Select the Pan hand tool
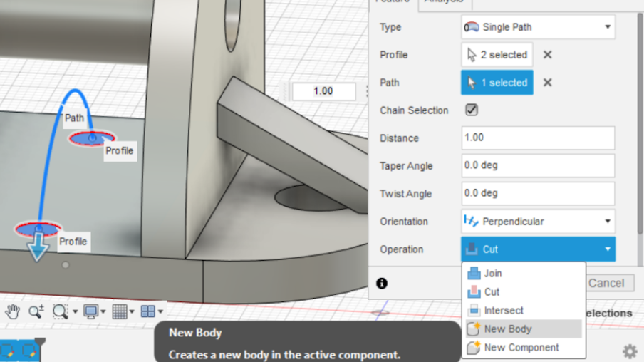Screen dimensions: 644x362 (x=12, y=311)
